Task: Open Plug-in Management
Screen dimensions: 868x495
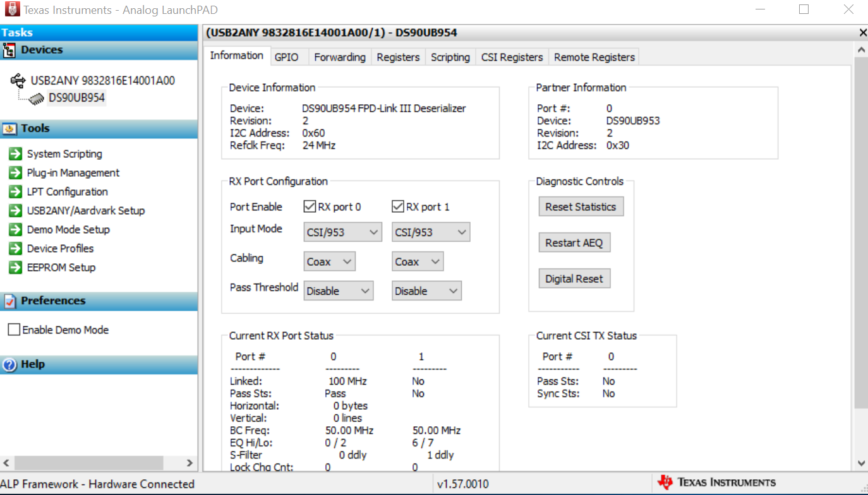Action: click(x=73, y=173)
